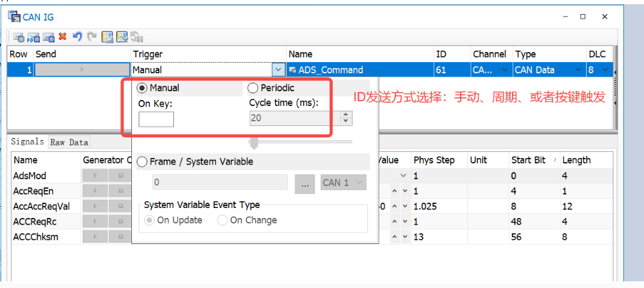Click the ellipsis browse button
This screenshot has height=288, width=644.
tap(305, 183)
